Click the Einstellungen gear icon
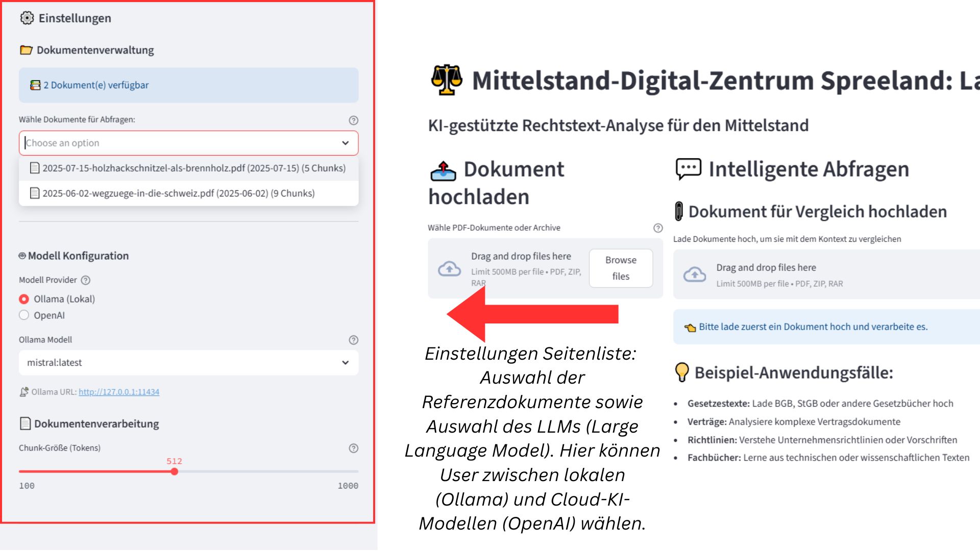 27,18
